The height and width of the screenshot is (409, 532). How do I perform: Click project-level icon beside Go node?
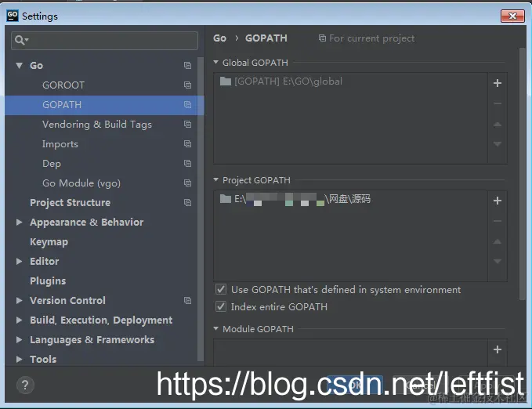tap(187, 65)
